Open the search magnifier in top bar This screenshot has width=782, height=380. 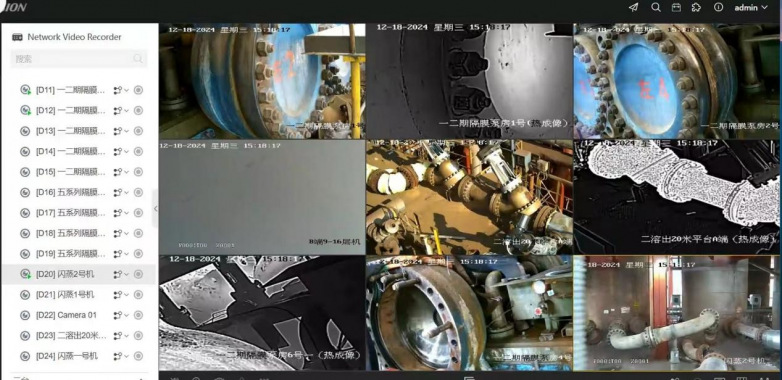pyautogui.click(x=656, y=7)
